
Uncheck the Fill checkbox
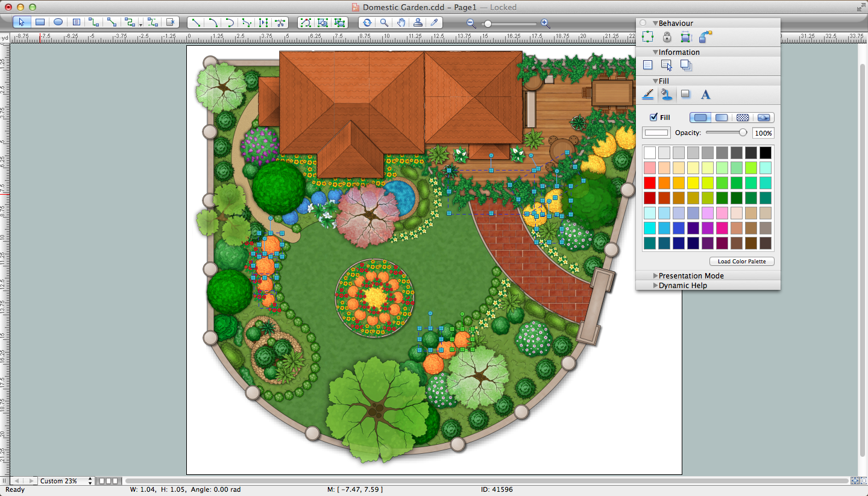653,118
